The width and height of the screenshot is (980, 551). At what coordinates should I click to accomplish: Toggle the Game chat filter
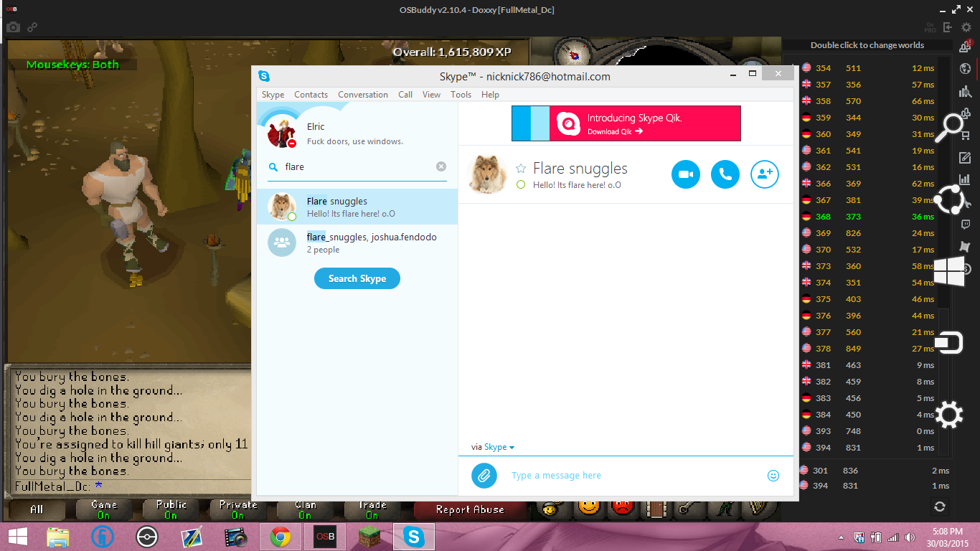[104, 509]
